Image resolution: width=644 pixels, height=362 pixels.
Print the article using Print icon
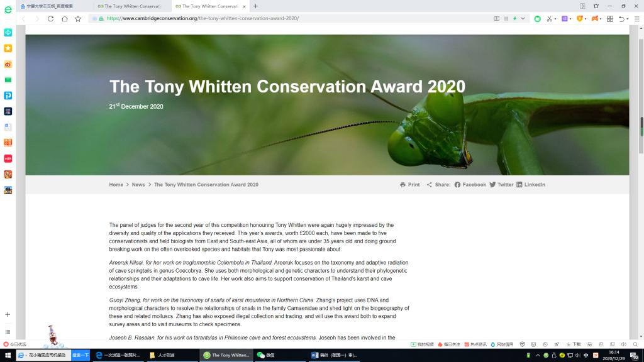tap(409, 185)
